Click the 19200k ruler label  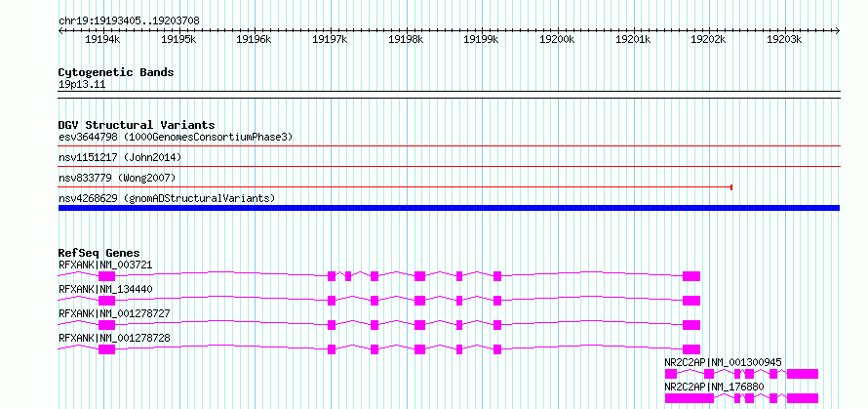[557, 39]
